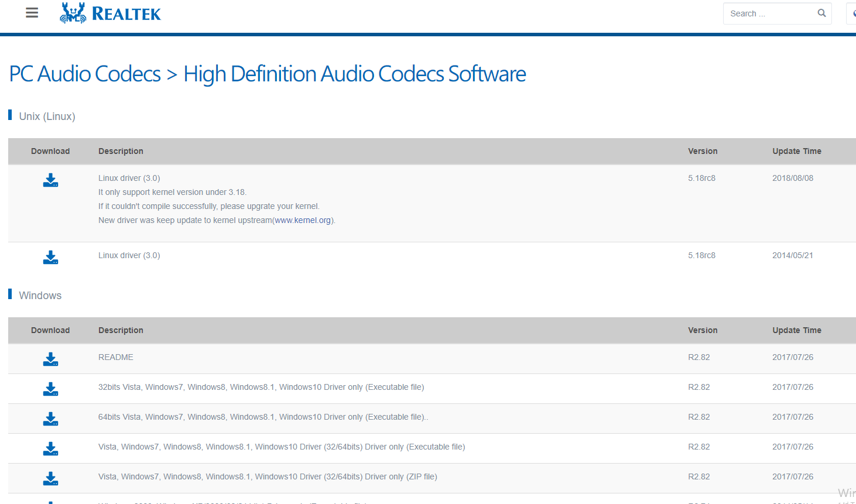Click the search magnifier icon
The image size is (856, 504).
click(x=821, y=13)
